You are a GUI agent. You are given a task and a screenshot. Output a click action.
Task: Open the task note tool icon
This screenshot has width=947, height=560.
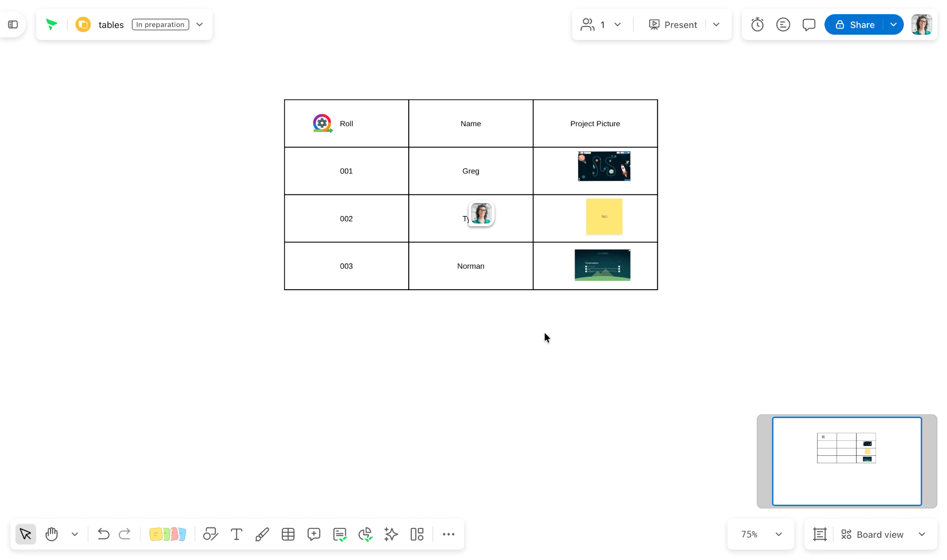point(340,534)
